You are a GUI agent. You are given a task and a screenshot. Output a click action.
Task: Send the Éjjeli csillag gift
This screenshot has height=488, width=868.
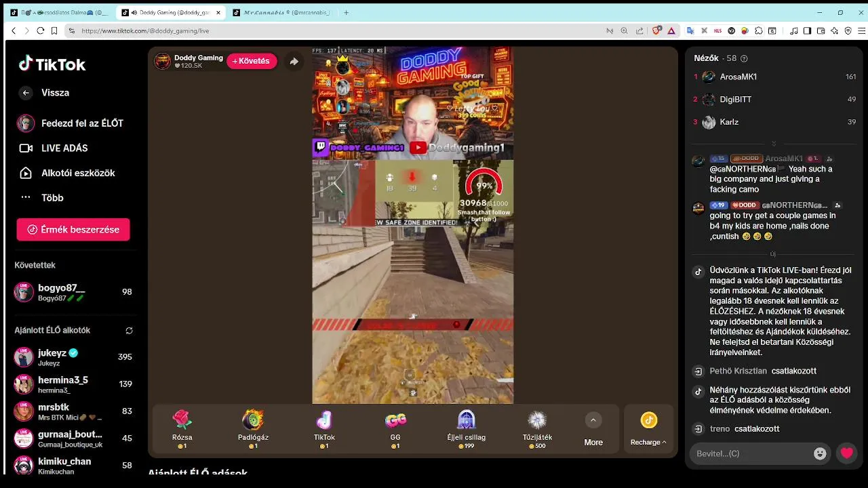pyautogui.click(x=466, y=430)
